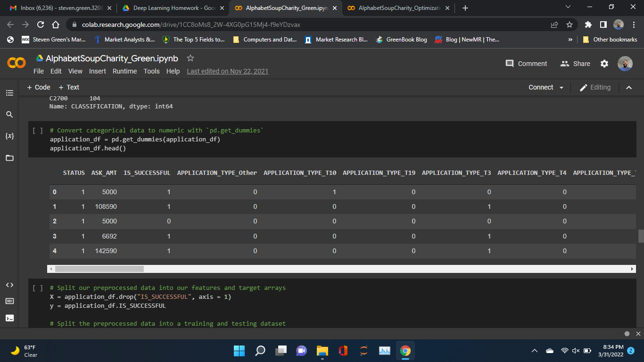Bookmark this page with the star icon

[570, 25]
